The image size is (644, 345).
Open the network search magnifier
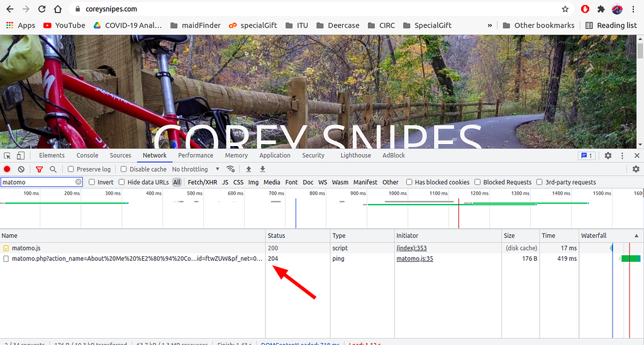(53, 169)
